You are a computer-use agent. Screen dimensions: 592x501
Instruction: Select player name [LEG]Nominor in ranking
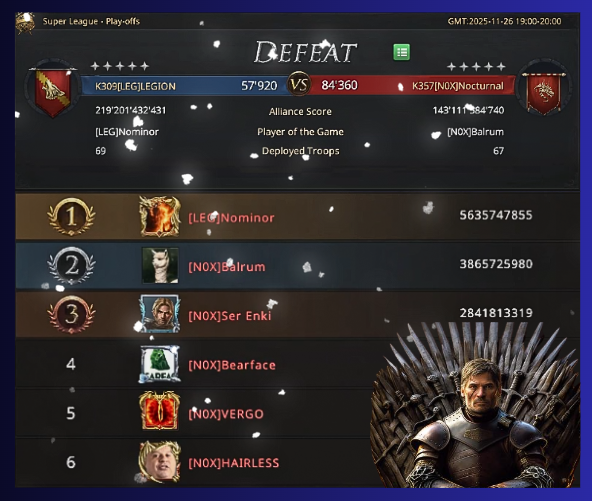pos(231,218)
